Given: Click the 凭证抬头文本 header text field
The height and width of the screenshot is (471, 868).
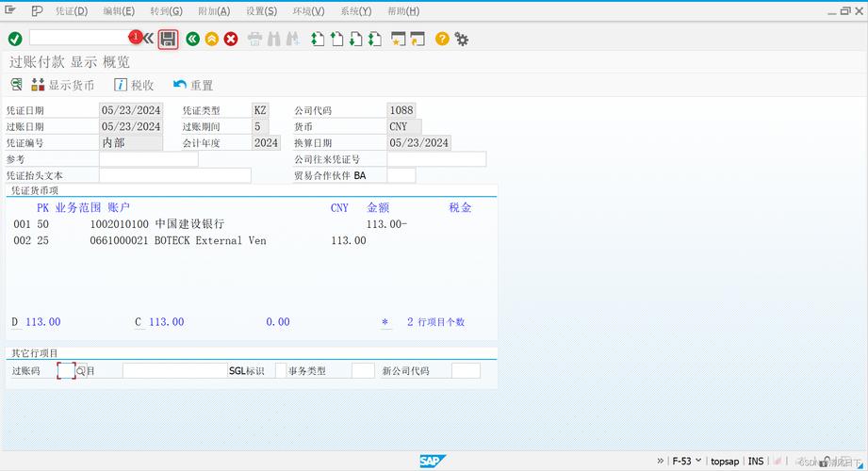Looking at the screenshot, I should click(x=175, y=175).
